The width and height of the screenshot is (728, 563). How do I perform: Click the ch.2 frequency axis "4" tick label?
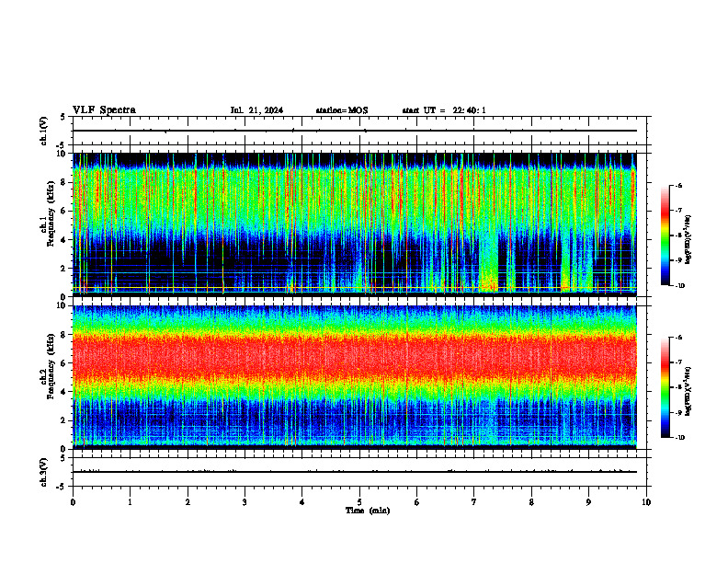[64, 392]
